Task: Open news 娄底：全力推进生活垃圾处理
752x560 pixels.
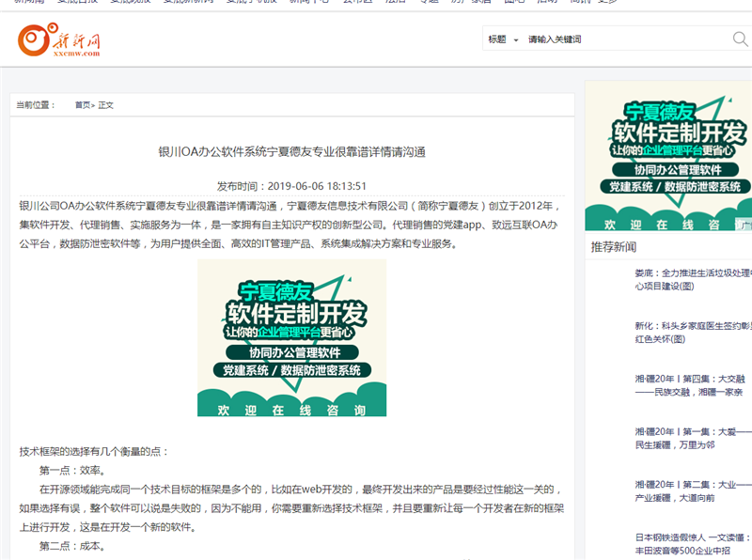Action: tap(693, 279)
